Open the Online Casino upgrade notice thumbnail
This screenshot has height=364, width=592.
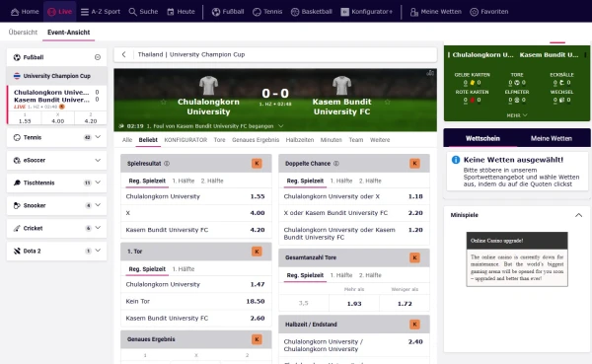tap(517, 259)
